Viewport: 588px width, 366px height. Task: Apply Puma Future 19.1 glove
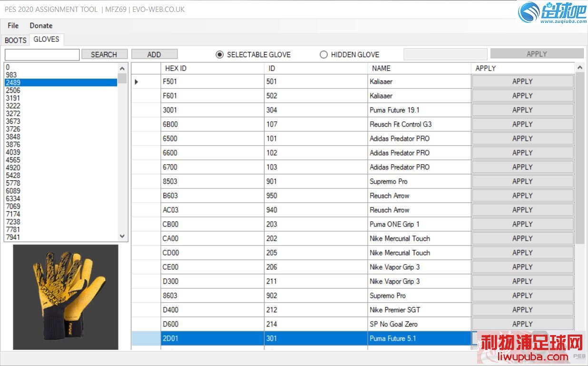522,110
